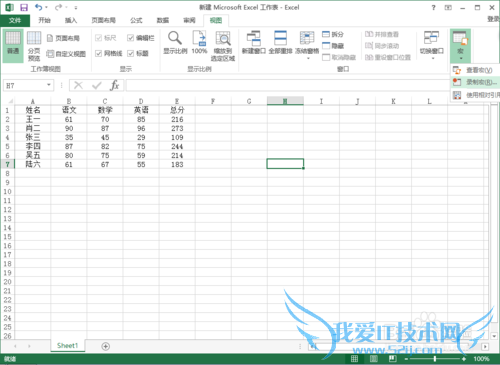Click the horizontal scrollbar right arrow
This screenshot has height=365, width=500.
(x=485, y=347)
